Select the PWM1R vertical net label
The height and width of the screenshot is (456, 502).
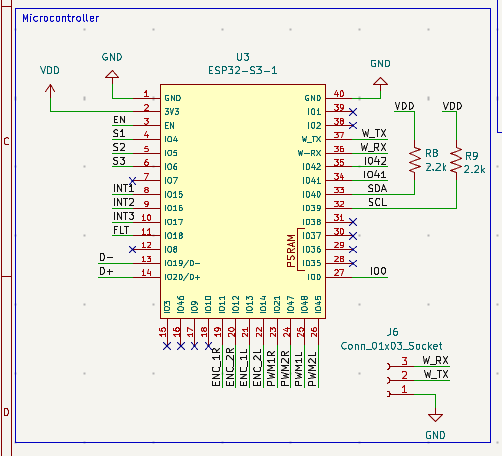pyautogui.click(x=271, y=368)
